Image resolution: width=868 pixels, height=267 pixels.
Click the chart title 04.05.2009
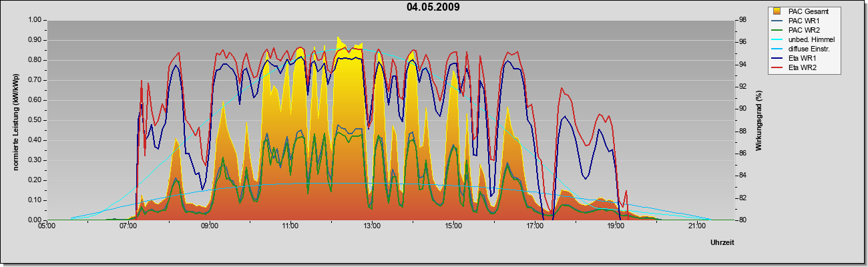pyautogui.click(x=433, y=7)
